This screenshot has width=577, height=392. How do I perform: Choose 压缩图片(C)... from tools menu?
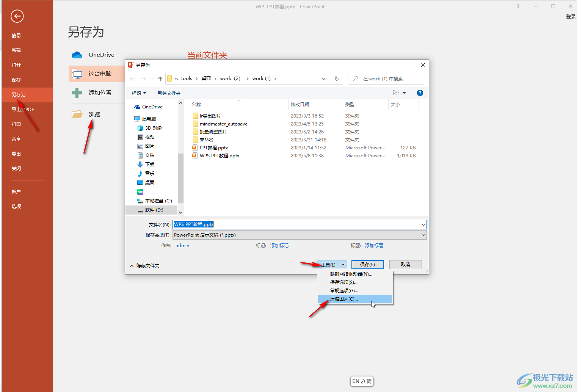pyautogui.click(x=355, y=299)
